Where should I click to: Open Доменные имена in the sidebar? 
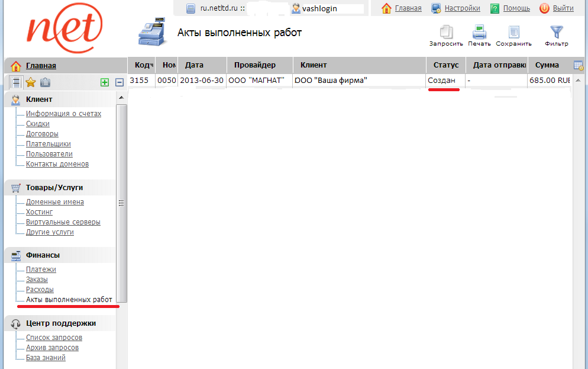coord(54,202)
